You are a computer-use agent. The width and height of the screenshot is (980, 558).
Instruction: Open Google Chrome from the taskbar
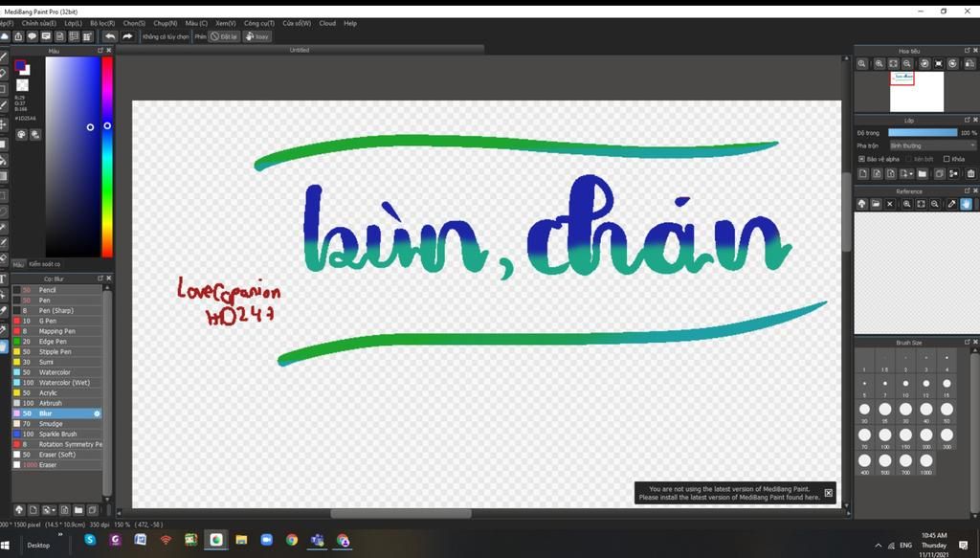pos(292,540)
